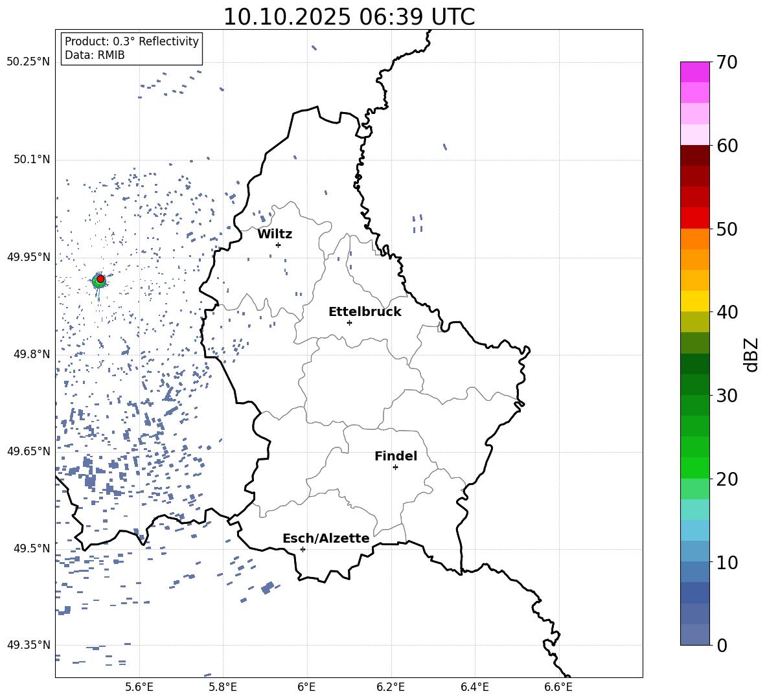
Task: Click the 49.5°N latitude label
Action: (32, 548)
